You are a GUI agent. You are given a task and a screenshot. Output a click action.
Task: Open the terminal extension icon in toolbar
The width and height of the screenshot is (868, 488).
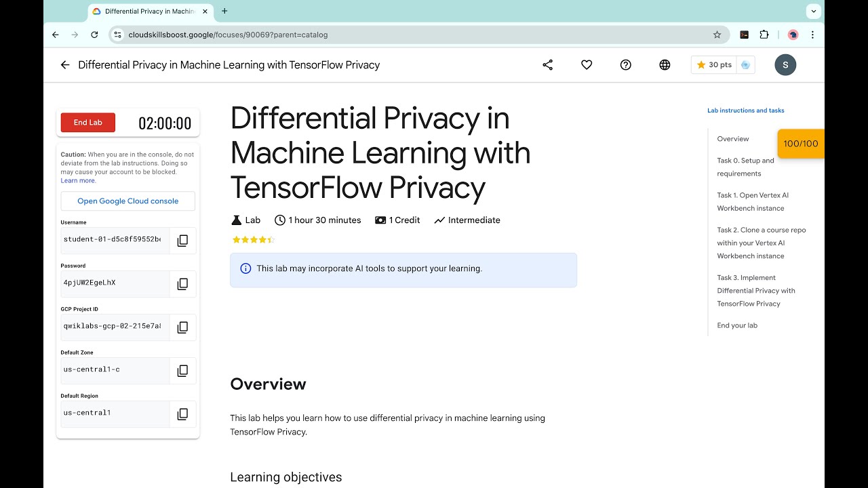point(745,35)
